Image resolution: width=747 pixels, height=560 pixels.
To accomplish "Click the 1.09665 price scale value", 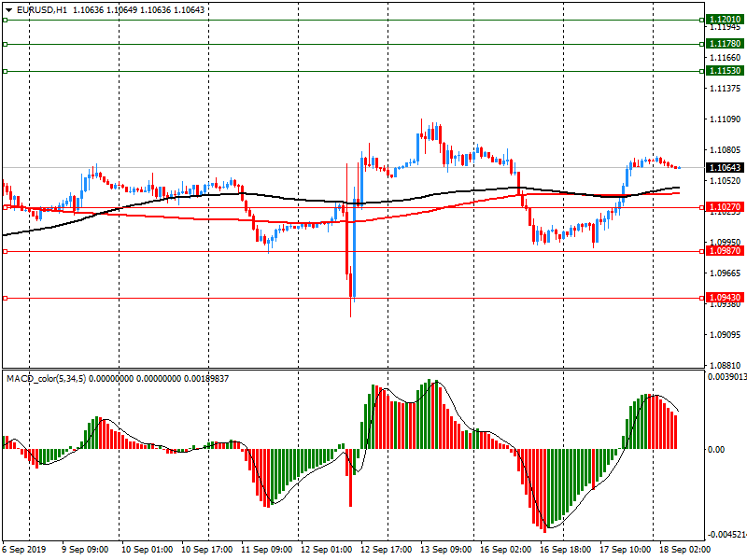I will pos(726,273).
